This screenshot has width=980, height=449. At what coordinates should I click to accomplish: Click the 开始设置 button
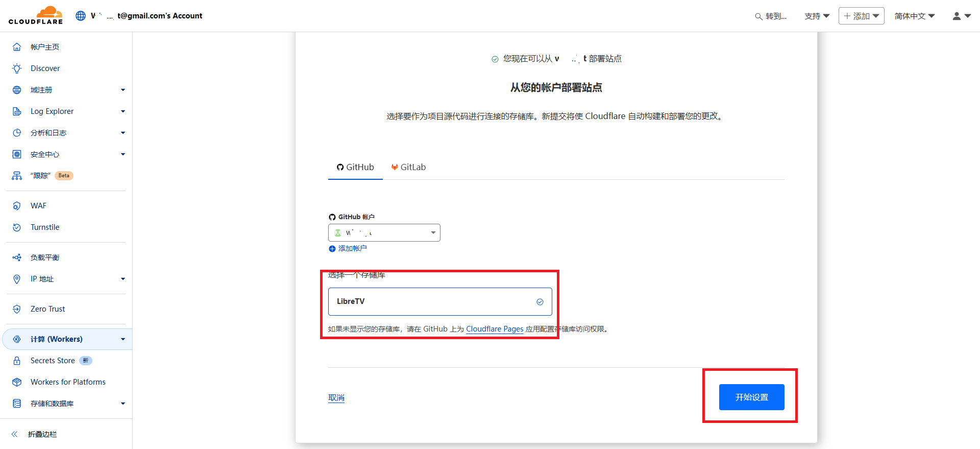[751, 397]
